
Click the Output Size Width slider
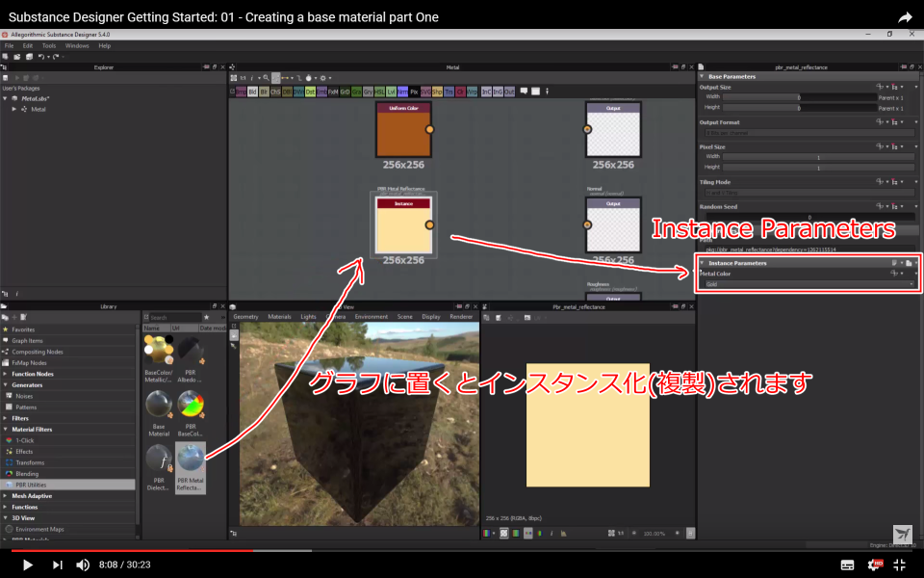[800, 98]
